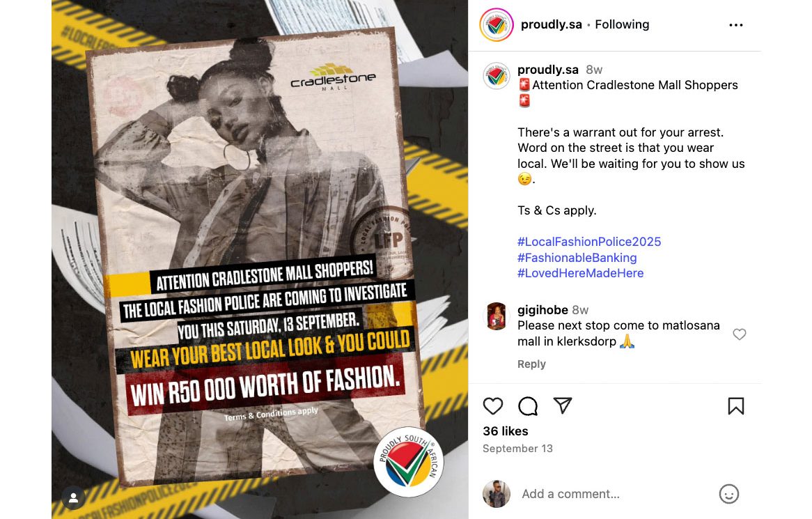Open emoji picker in comment box
The width and height of the screenshot is (812, 519).
click(x=728, y=494)
